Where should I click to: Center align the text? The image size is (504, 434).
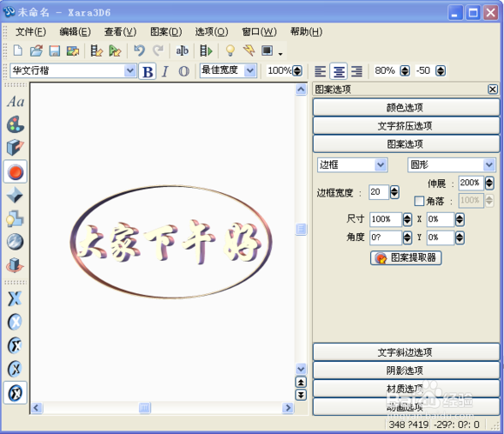(339, 71)
